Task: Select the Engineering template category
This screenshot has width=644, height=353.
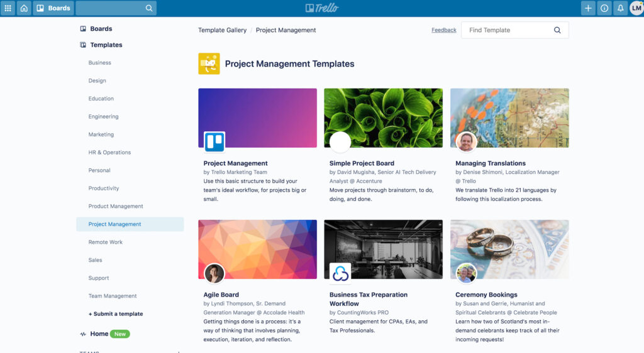Action: (104, 116)
